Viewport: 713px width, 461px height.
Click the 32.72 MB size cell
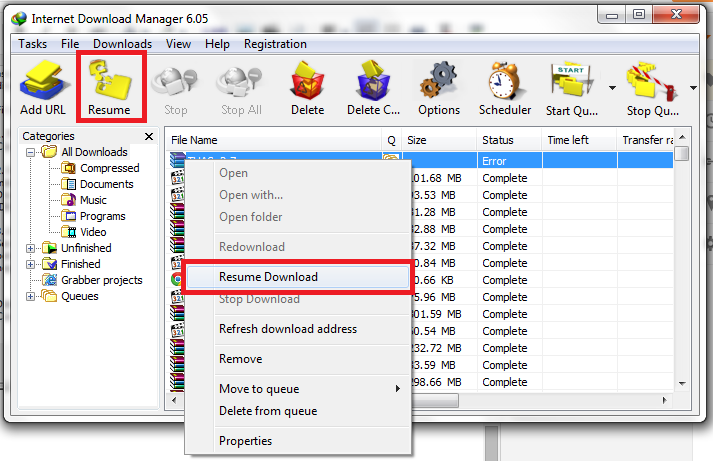pyautogui.click(x=443, y=348)
